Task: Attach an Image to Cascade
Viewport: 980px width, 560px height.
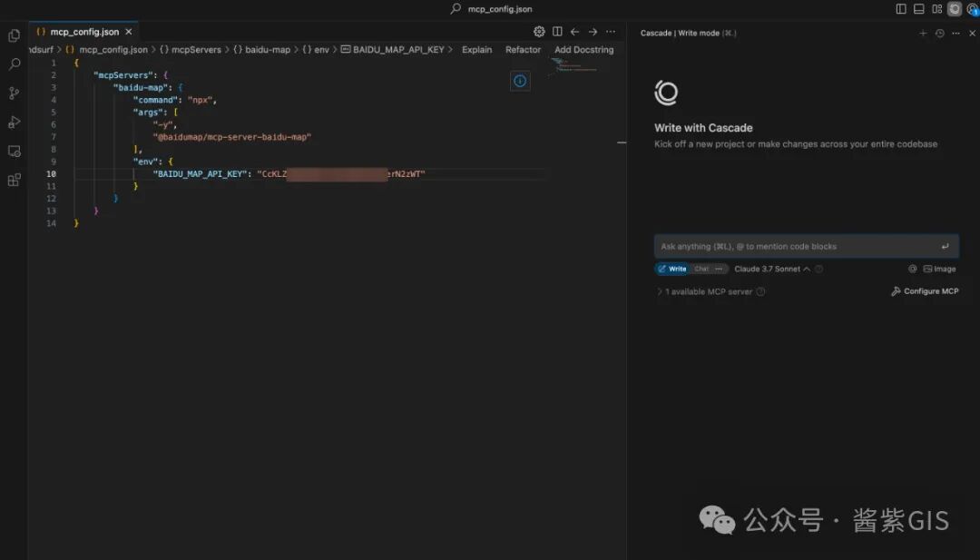Action: tap(939, 269)
